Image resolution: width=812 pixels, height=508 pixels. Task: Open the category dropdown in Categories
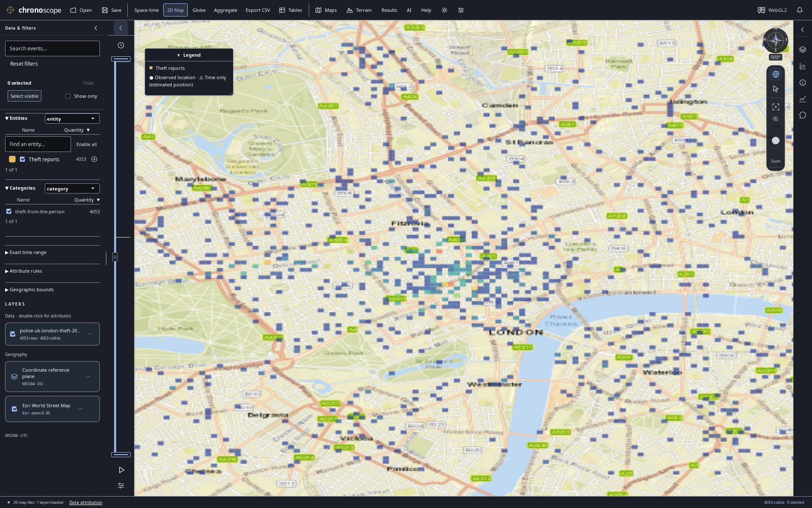point(72,188)
